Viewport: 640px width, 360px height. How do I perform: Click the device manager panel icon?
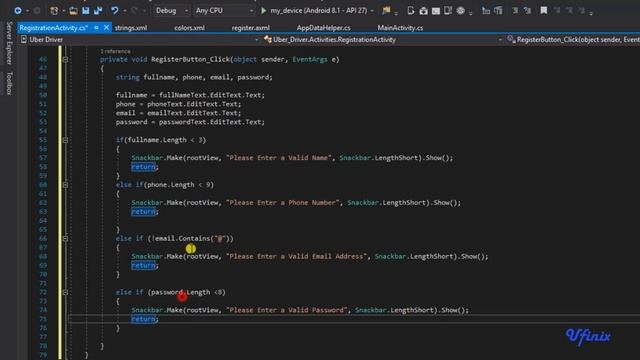[x=448, y=11]
